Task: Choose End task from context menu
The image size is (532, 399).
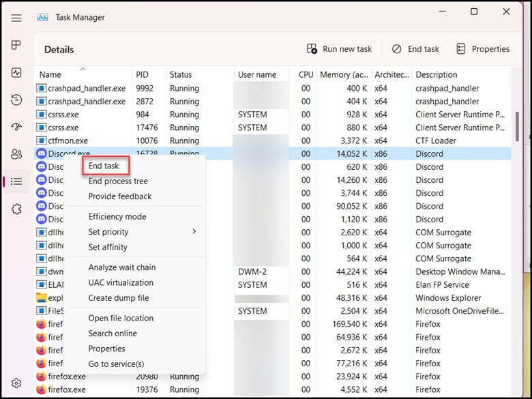Action: tap(104, 166)
